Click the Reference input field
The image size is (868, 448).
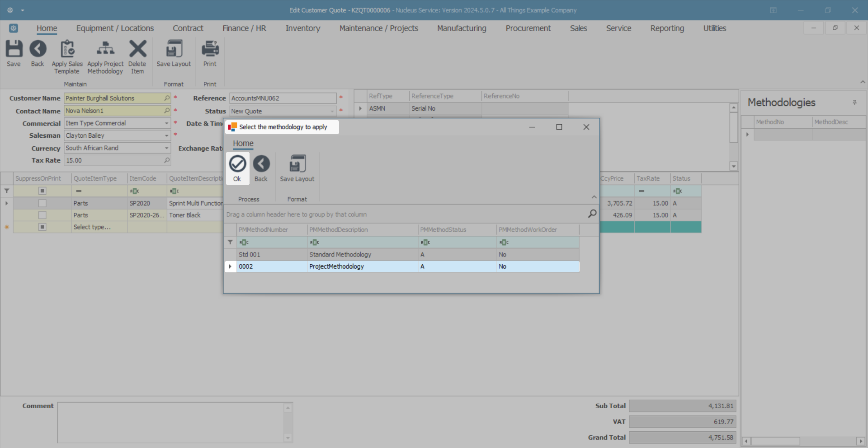point(283,98)
